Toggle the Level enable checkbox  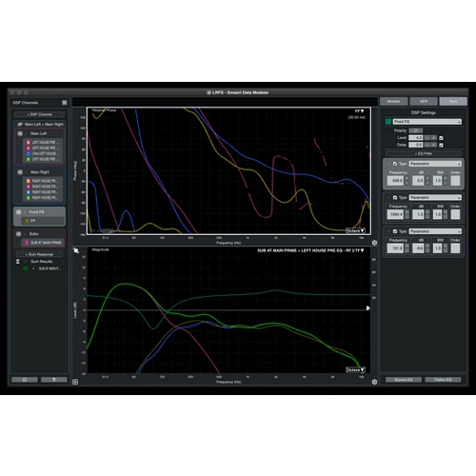pos(441,138)
